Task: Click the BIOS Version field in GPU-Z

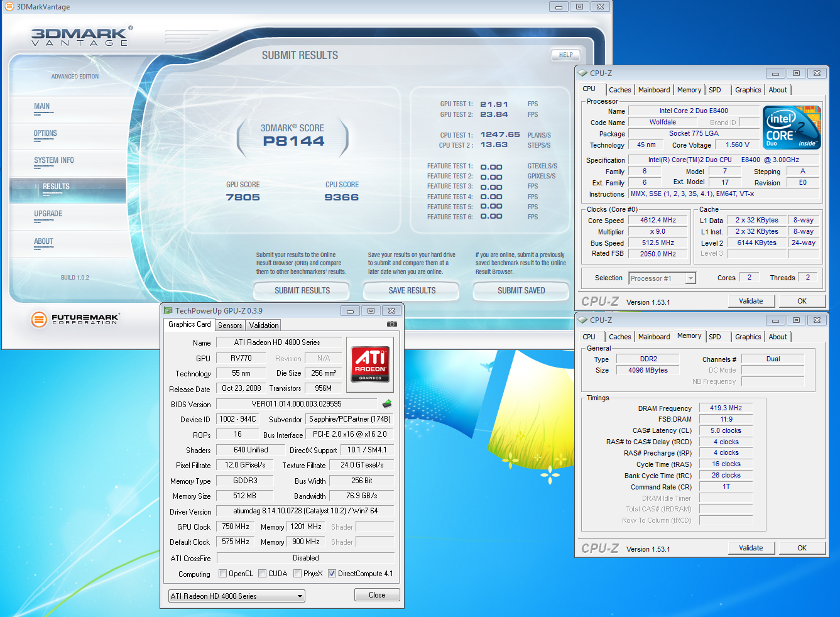Action: 297,404
